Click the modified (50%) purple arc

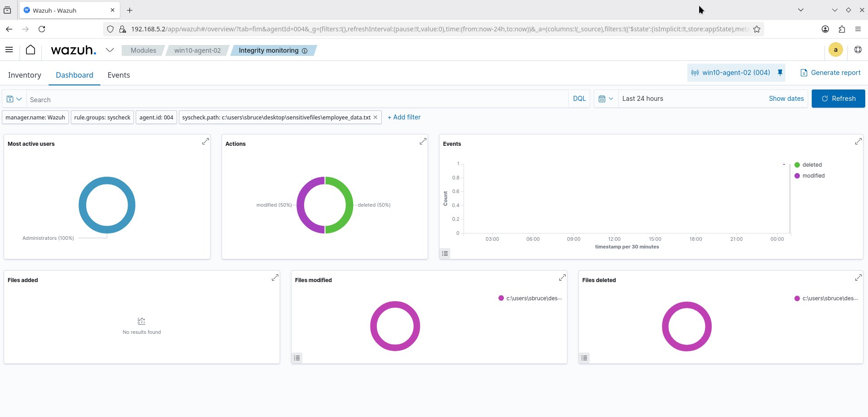300,205
